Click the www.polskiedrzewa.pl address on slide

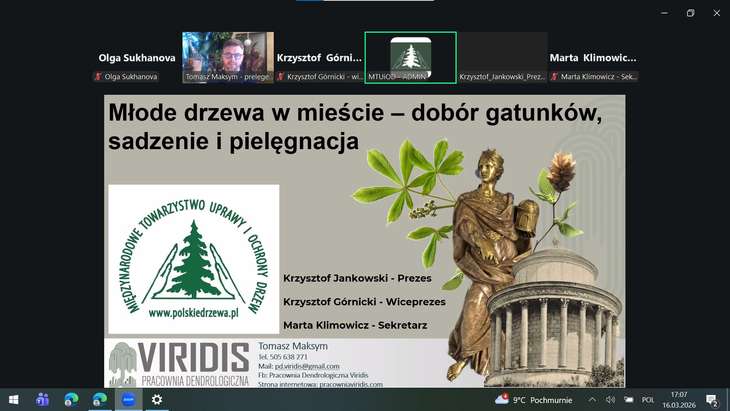(x=194, y=313)
